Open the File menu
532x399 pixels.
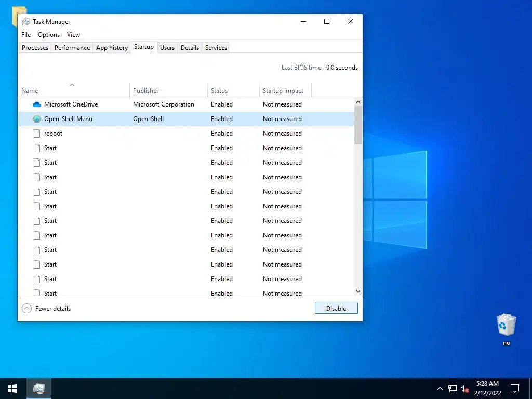tap(26, 35)
